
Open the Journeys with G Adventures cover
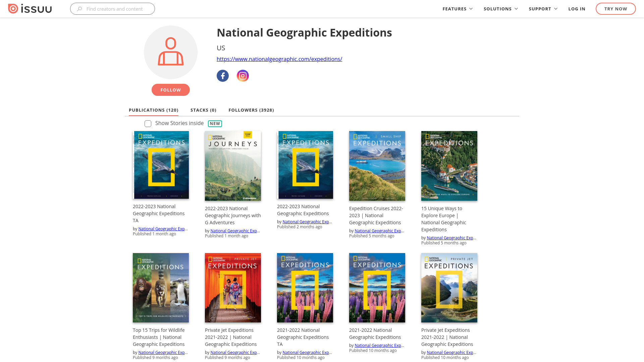tap(233, 166)
